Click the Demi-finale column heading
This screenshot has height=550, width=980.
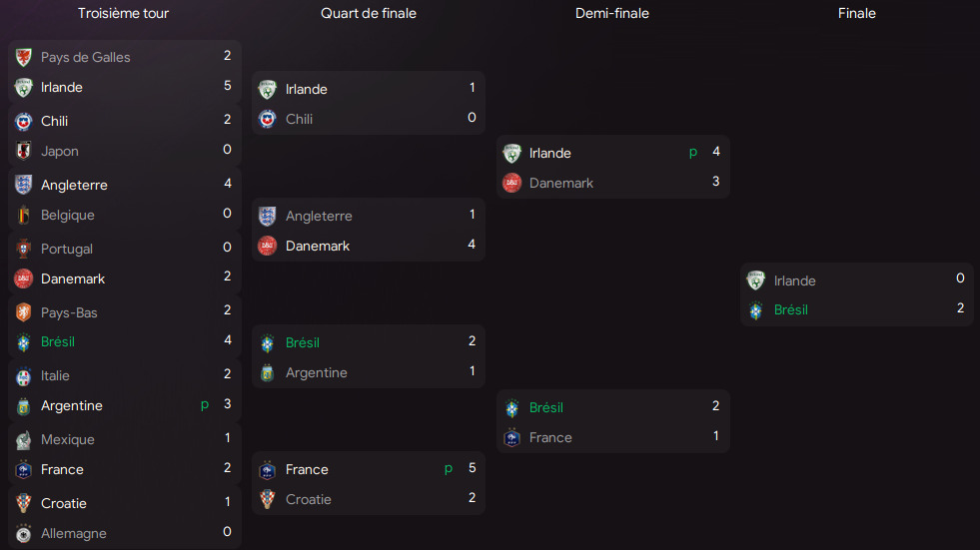point(612,13)
